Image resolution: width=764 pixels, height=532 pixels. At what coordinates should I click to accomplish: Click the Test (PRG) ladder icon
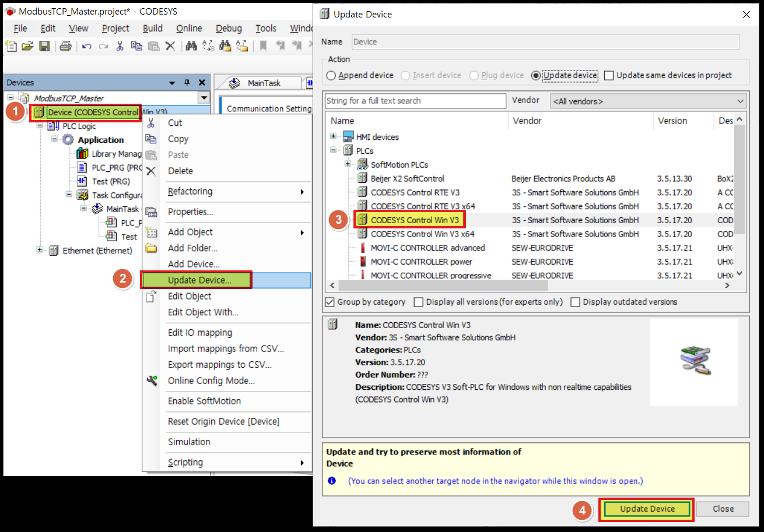83,181
